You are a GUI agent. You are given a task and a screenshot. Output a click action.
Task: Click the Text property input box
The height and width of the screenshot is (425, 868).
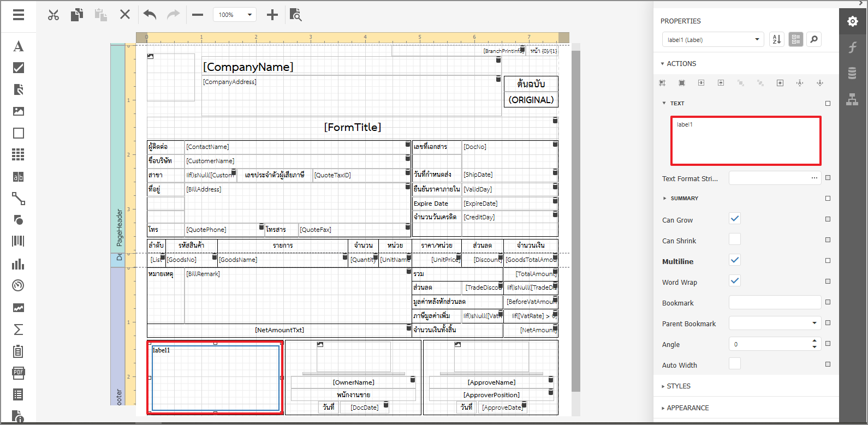click(x=746, y=141)
